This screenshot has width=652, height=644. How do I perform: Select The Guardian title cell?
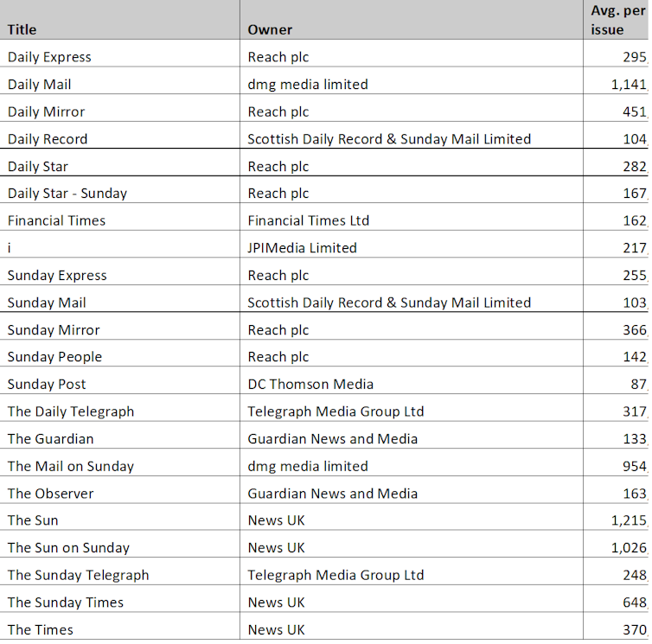[x=50, y=439]
